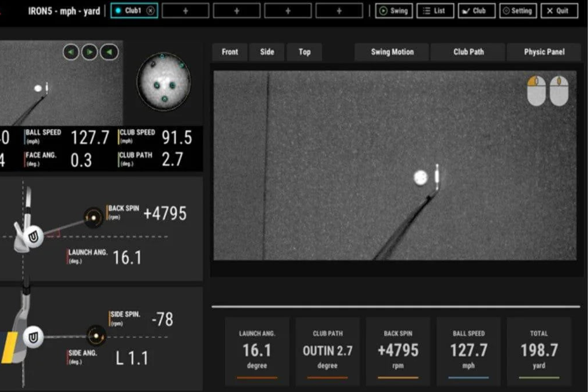Open the Club Path tab
This screenshot has width=588, height=392.
click(468, 52)
